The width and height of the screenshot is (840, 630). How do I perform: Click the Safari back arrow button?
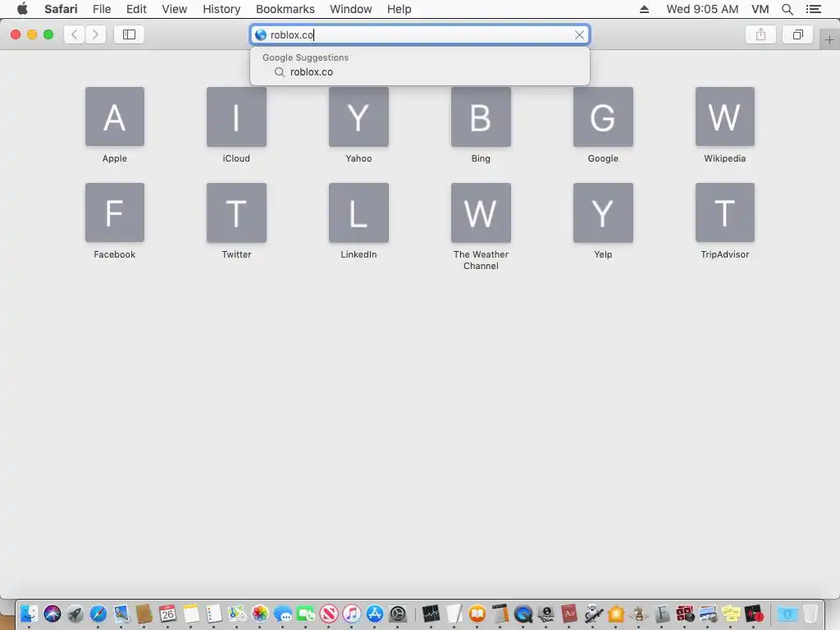(75, 34)
